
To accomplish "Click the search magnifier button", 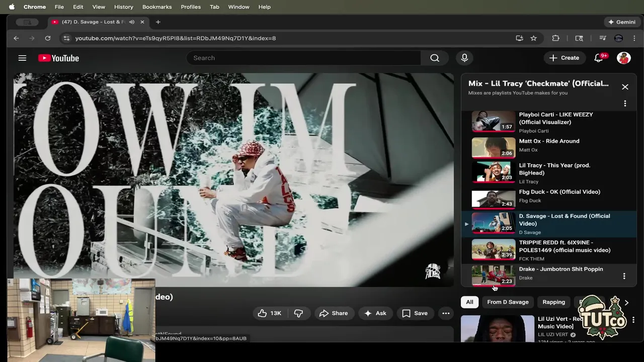I will pos(435,58).
